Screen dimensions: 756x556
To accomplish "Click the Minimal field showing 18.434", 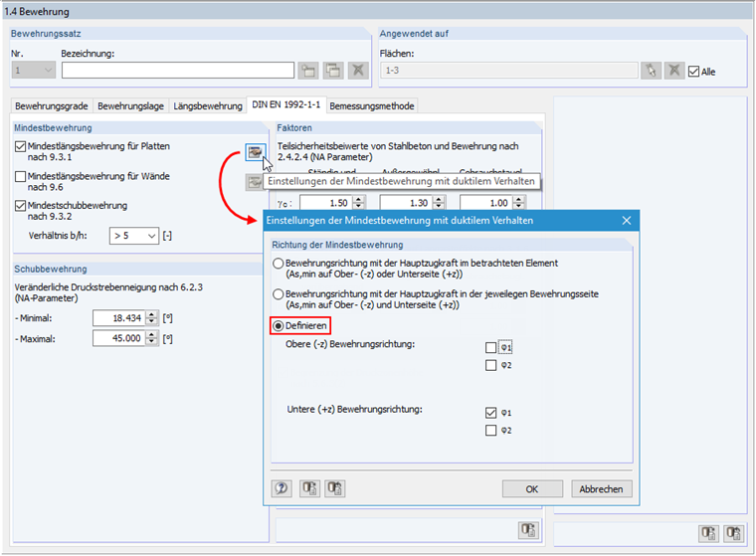I will point(119,317).
